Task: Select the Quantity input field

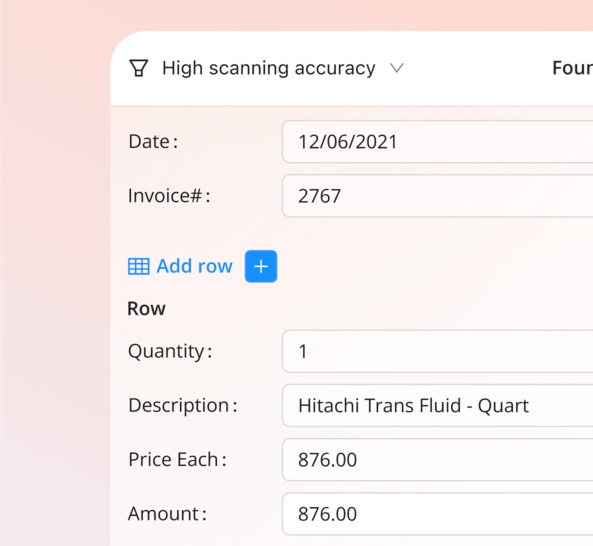Action: [438, 351]
